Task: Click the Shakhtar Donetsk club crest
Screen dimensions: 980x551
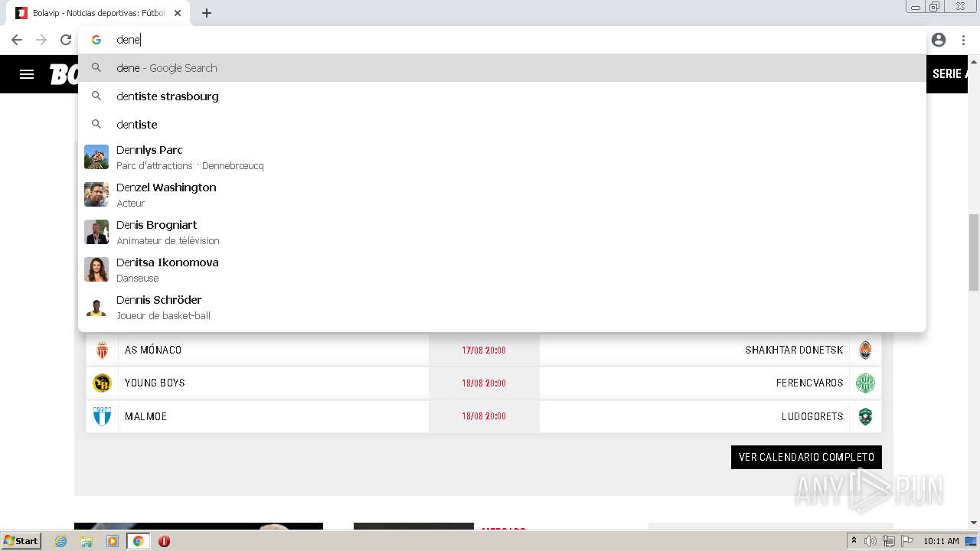Action: point(865,350)
